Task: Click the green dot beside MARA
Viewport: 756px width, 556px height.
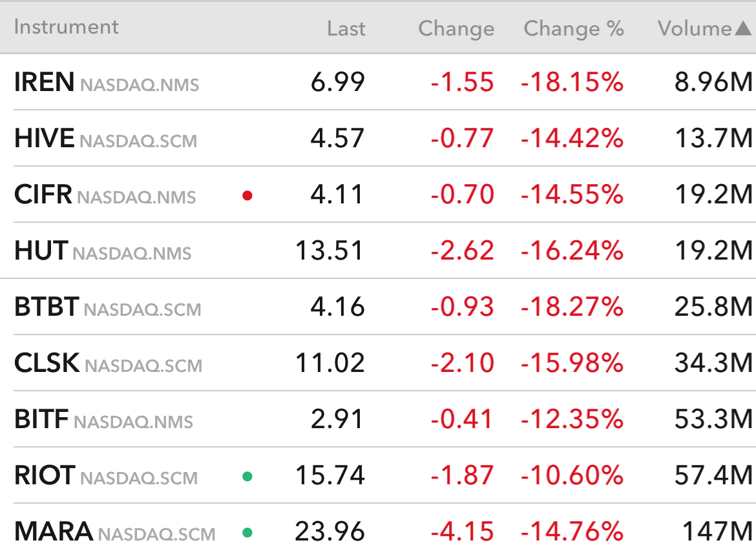Action: click(247, 533)
